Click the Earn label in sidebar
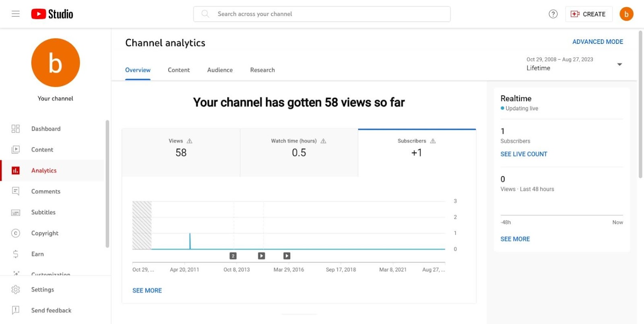644x324 pixels. 37,254
